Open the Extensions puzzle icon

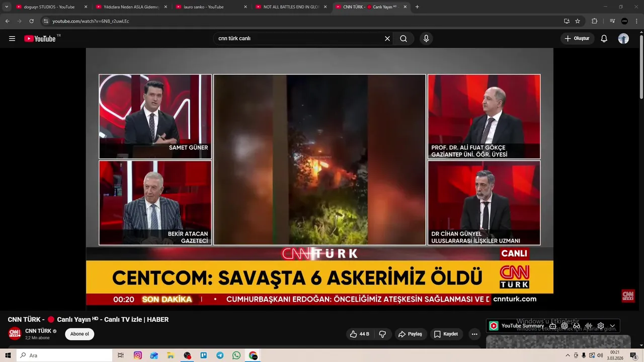[x=595, y=21]
